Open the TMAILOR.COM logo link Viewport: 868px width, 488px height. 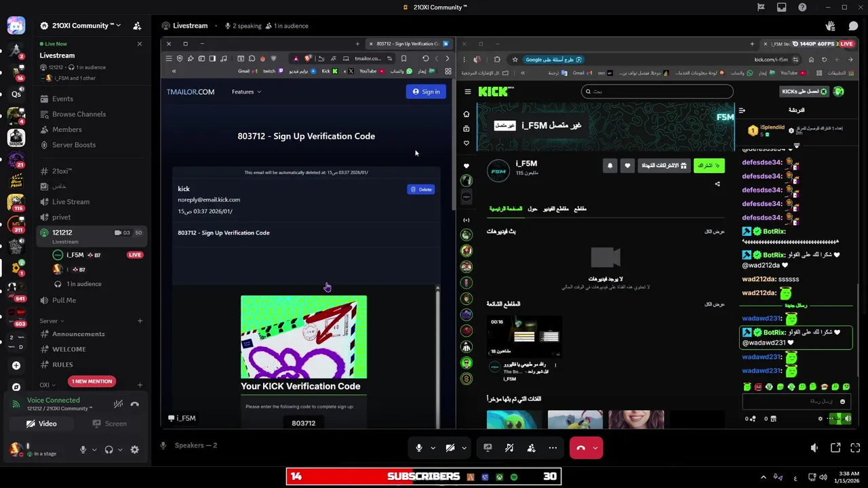[191, 91]
